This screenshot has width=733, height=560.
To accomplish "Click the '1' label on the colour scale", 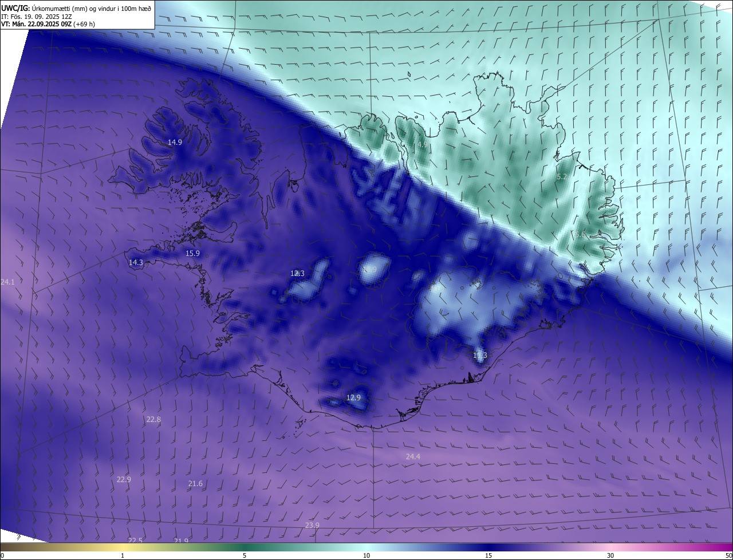I will click(x=123, y=555).
